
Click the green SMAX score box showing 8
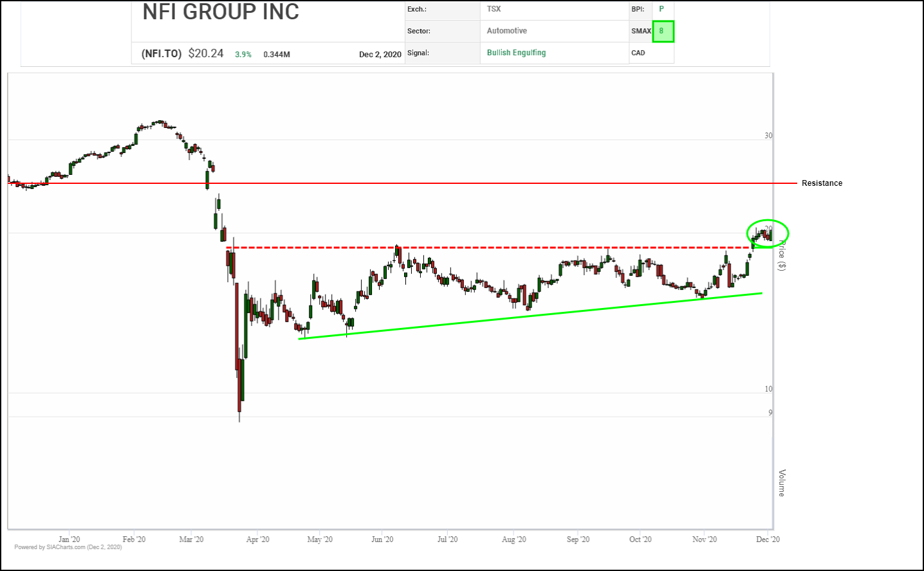click(x=663, y=32)
